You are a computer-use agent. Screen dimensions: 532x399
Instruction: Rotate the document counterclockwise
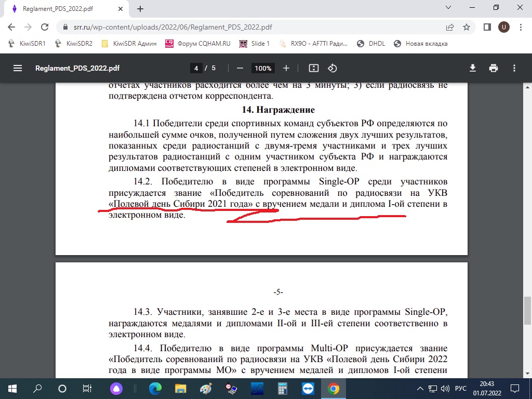point(332,68)
